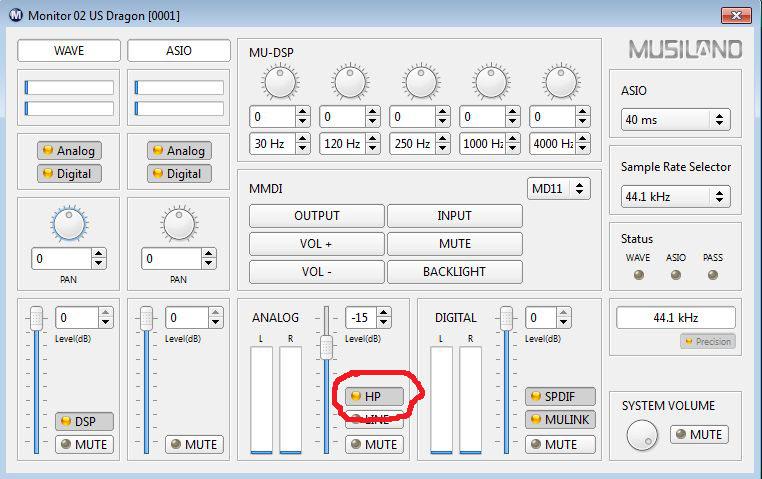Enable the HP headphone output

pyautogui.click(x=374, y=396)
